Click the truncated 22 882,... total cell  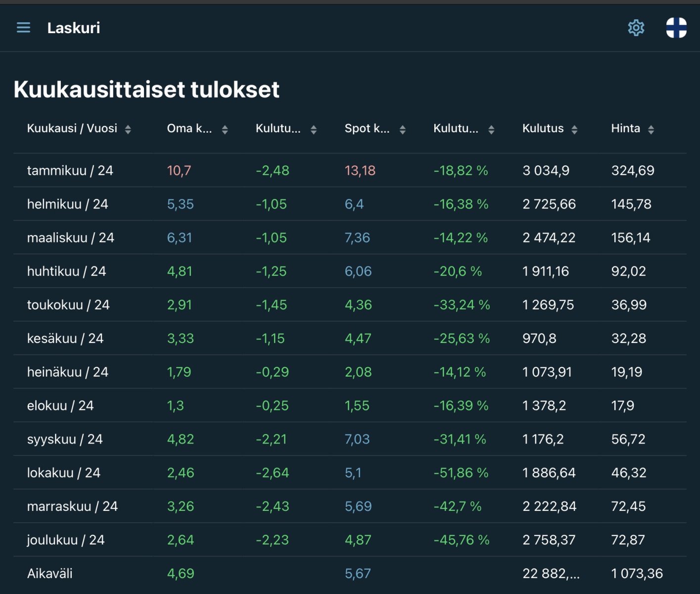coord(551,574)
